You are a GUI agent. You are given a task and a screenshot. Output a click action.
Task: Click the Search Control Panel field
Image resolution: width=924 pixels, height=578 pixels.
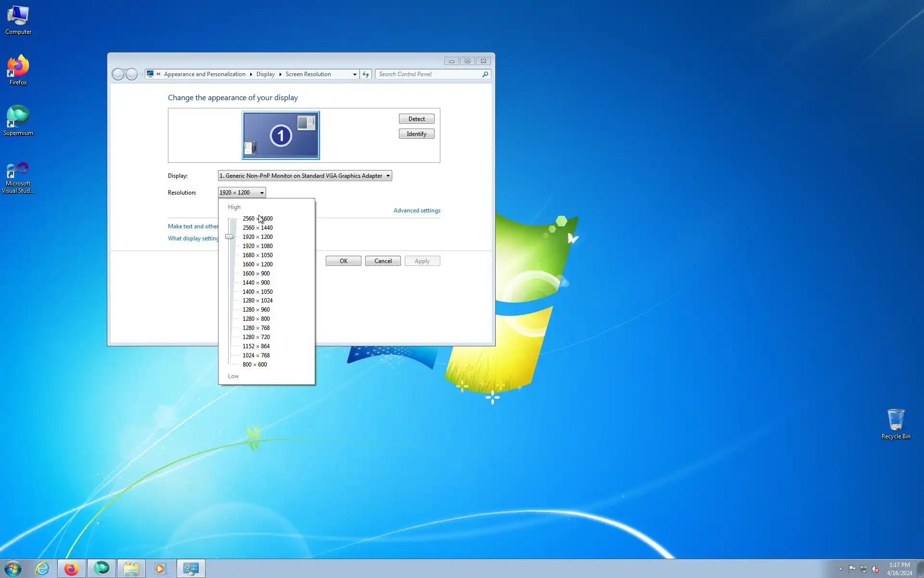coord(428,74)
